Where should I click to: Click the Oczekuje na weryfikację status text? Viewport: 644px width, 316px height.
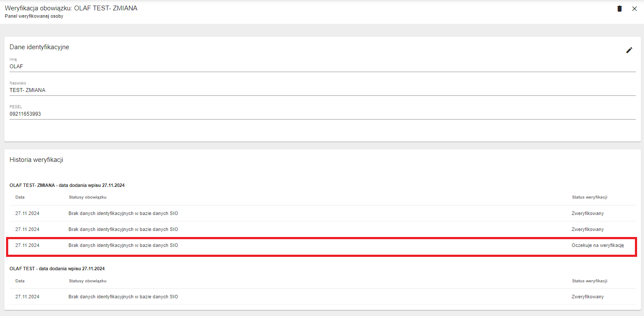tap(598, 246)
